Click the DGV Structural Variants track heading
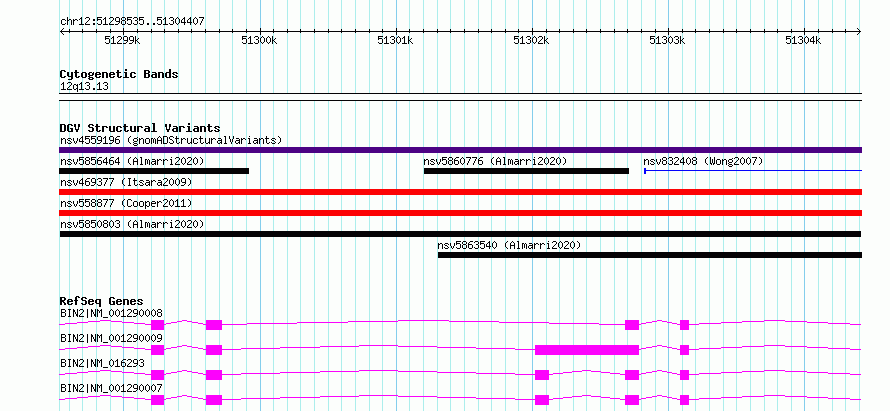This screenshot has width=890, height=411. click(140, 128)
